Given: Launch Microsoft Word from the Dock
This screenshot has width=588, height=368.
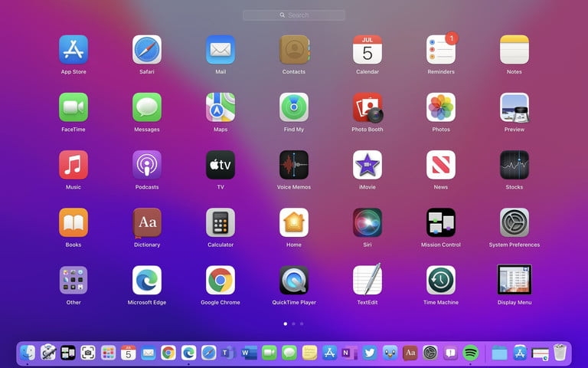Looking at the screenshot, I should 249,353.
